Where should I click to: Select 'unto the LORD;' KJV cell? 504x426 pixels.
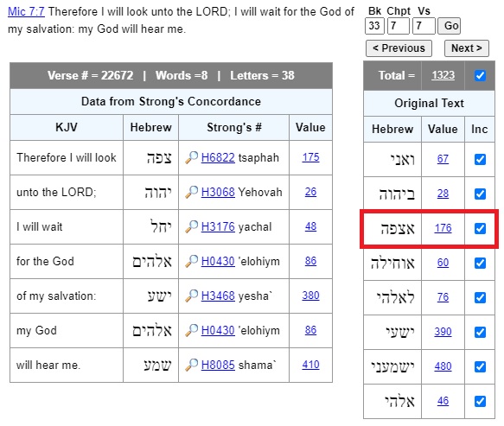coord(67,192)
